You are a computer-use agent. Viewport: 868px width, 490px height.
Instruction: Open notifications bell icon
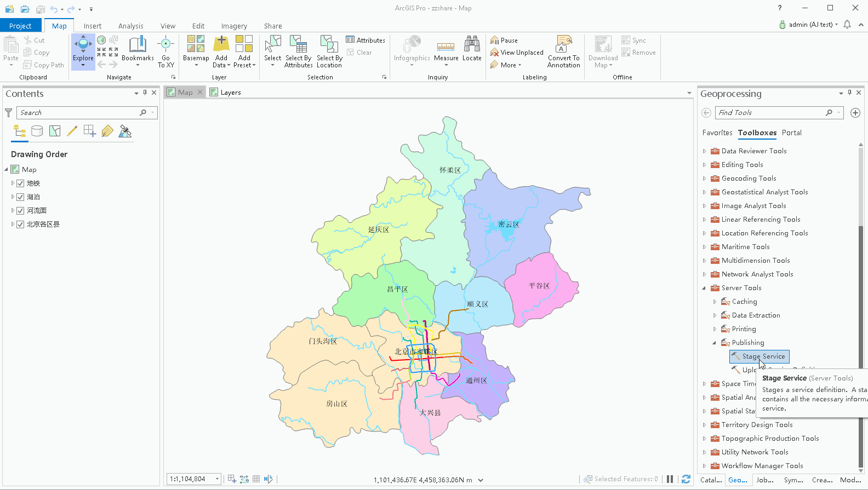pos(847,24)
